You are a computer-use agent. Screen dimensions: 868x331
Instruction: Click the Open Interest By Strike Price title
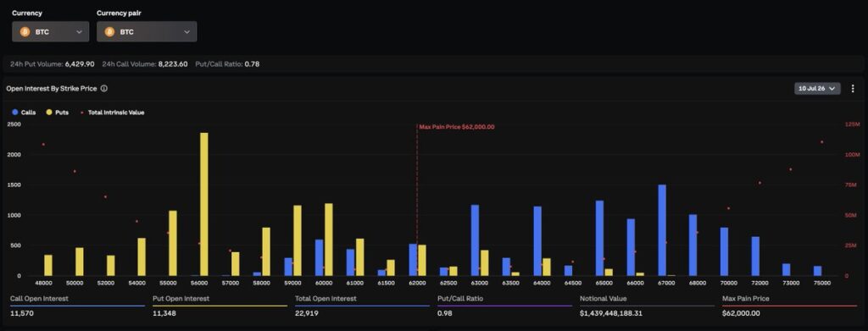52,88
